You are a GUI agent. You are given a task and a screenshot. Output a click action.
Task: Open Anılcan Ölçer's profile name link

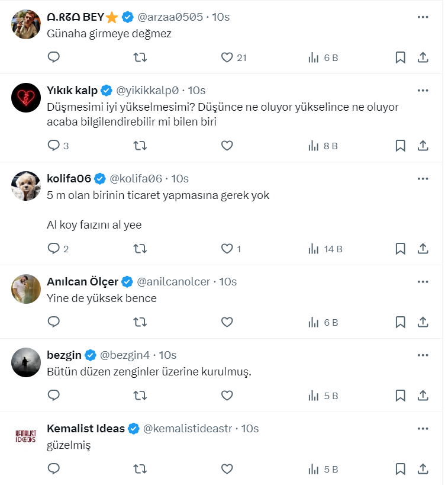pyautogui.click(x=82, y=282)
